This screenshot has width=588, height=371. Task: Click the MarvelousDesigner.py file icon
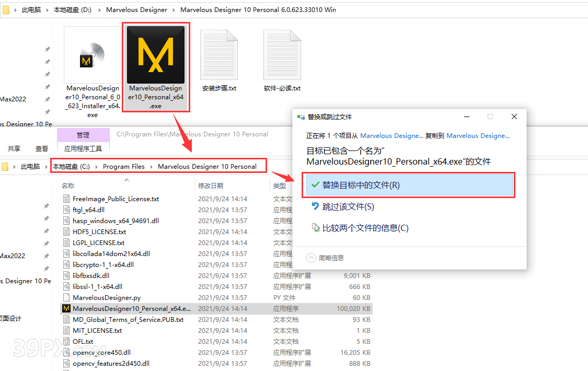click(66, 297)
